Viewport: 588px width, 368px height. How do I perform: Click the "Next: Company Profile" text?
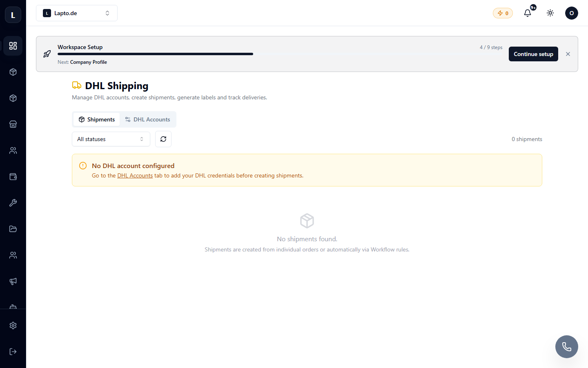point(82,62)
